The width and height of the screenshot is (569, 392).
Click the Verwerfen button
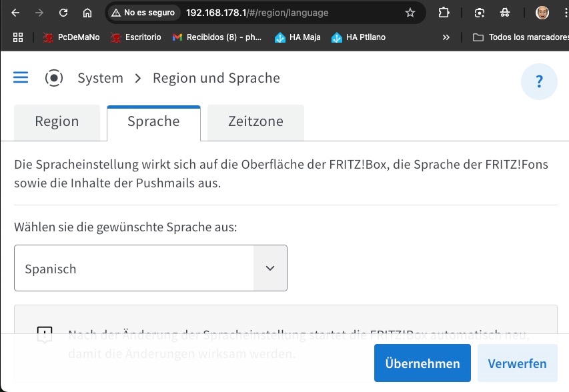tap(517, 363)
